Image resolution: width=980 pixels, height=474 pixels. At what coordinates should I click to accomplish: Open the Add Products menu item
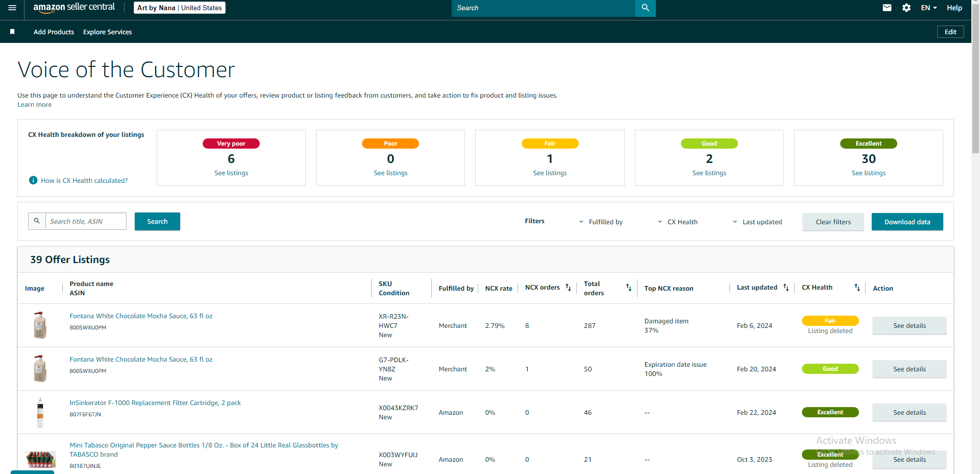click(x=54, y=32)
